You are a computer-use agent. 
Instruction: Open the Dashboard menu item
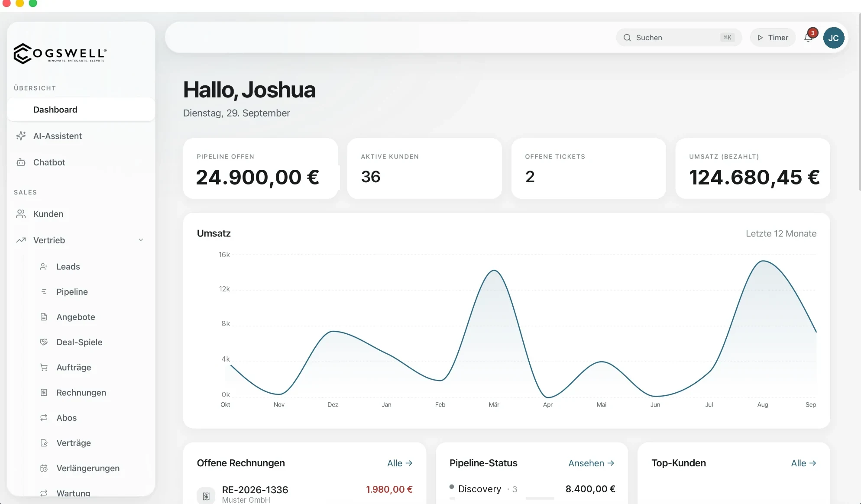coord(81,110)
